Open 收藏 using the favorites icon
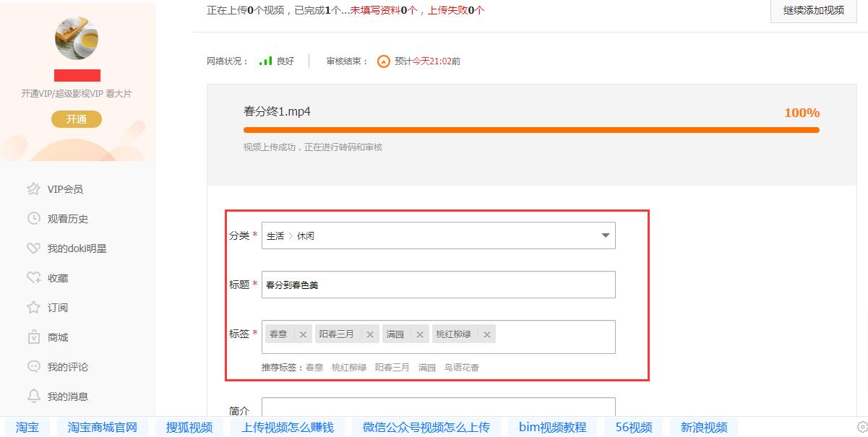The height and width of the screenshot is (437, 868). [35, 278]
